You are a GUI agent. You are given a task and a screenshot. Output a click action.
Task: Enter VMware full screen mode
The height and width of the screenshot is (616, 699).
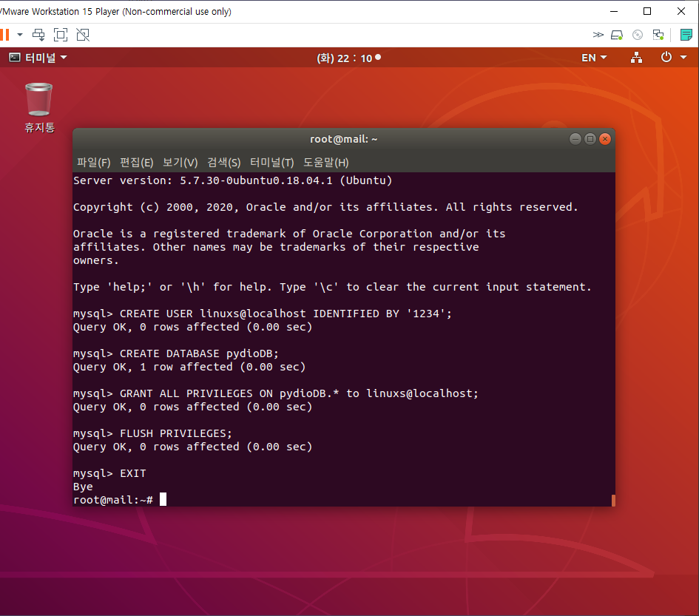tap(61, 35)
